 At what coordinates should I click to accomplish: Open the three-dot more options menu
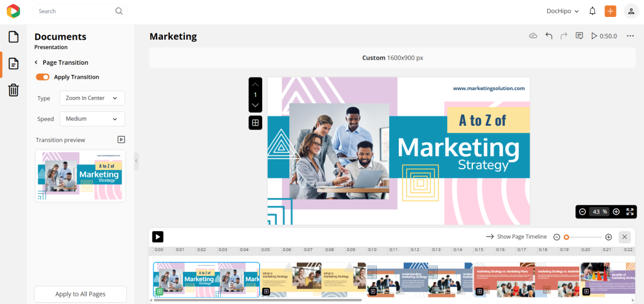click(x=630, y=37)
